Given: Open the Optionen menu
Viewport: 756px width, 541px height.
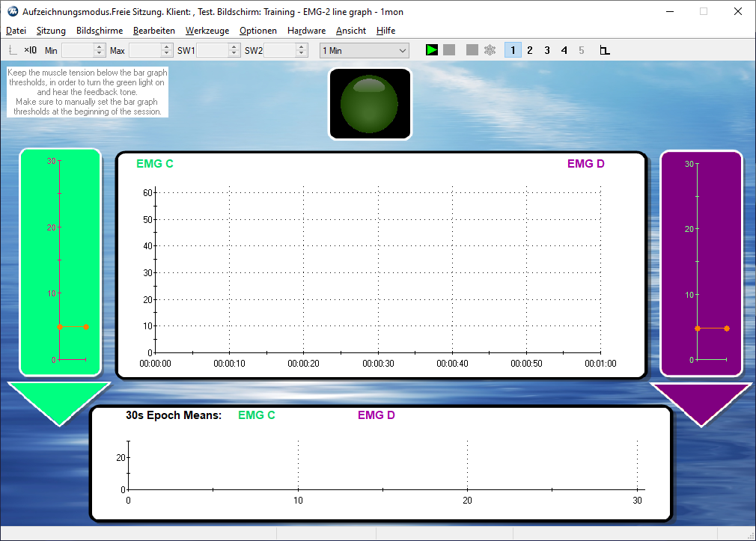Looking at the screenshot, I should pyautogui.click(x=258, y=31).
